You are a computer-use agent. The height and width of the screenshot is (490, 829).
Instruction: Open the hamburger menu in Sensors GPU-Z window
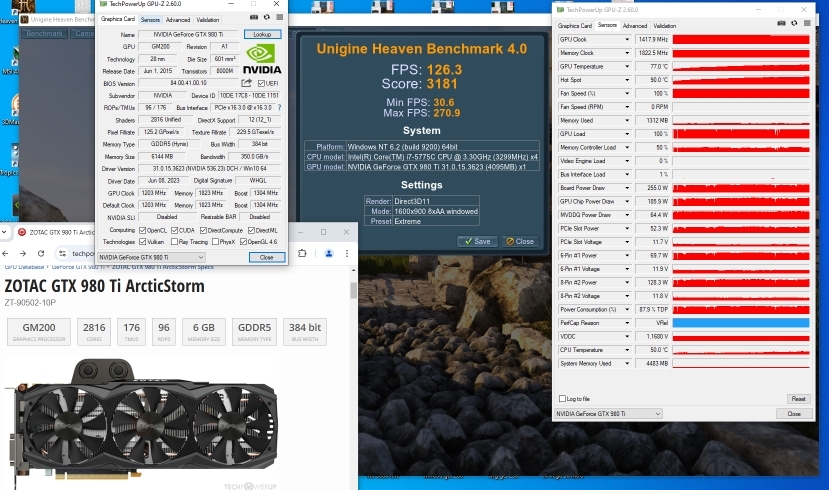pos(807,23)
